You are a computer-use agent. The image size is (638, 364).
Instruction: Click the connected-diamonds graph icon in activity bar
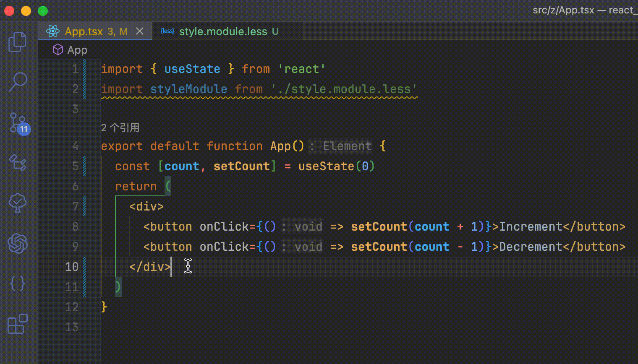18,162
